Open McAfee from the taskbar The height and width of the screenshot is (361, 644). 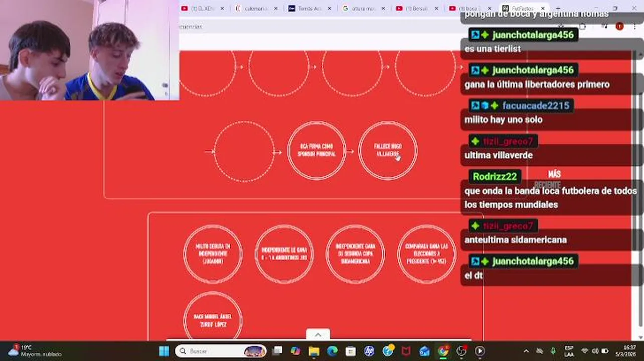406,351
